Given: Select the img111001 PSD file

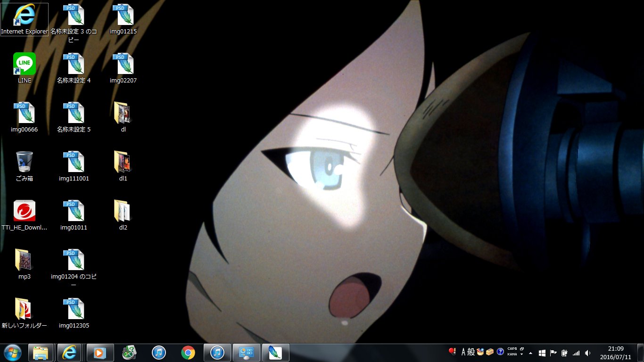Looking at the screenshot, I should pos(74,166).
